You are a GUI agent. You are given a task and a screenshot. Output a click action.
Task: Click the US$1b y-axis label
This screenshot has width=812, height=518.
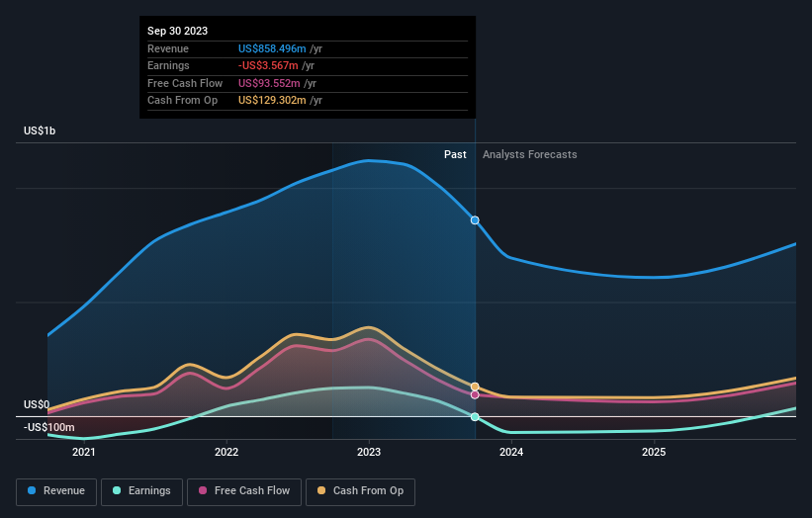point(40,130)
